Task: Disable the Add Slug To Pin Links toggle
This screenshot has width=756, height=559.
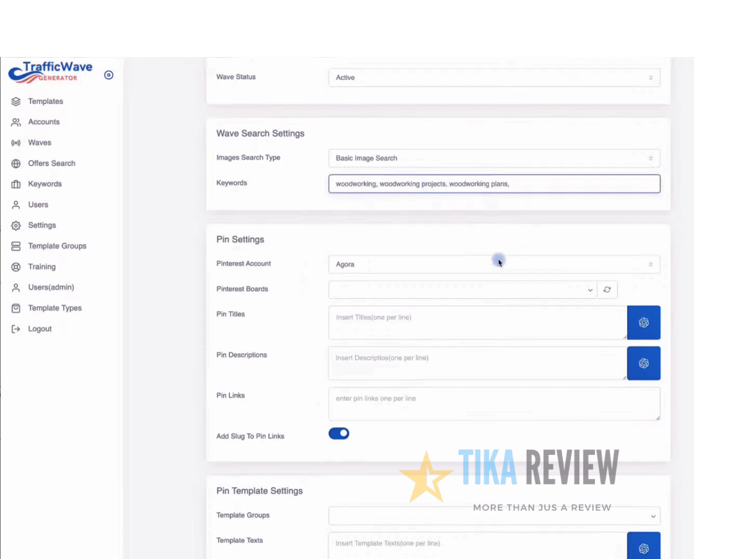Action: (338, 433)
